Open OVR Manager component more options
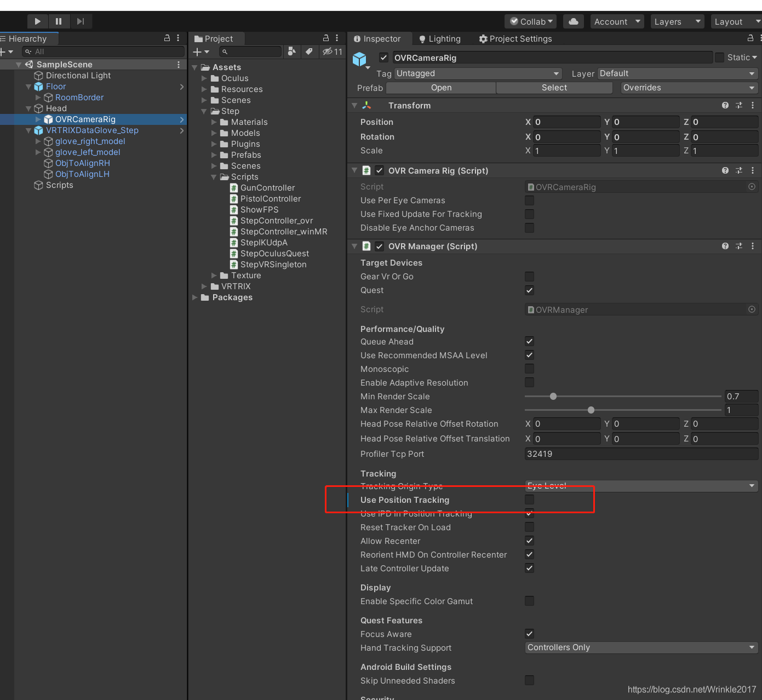The width and height of the screenshot is (762, 700). (x=753, y=246)
